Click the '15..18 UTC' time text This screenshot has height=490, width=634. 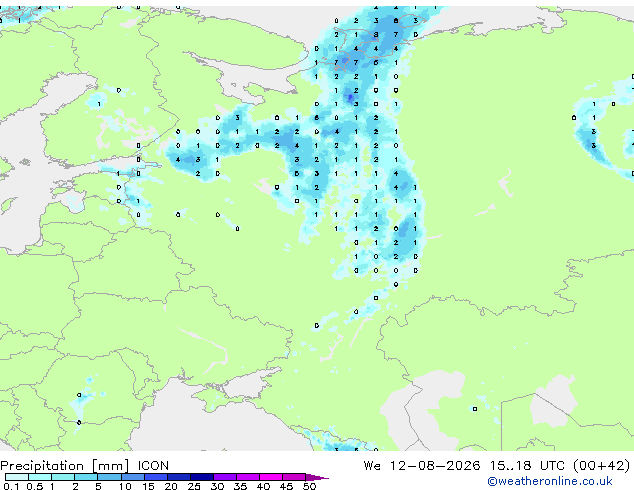click(x=526, y=465)
